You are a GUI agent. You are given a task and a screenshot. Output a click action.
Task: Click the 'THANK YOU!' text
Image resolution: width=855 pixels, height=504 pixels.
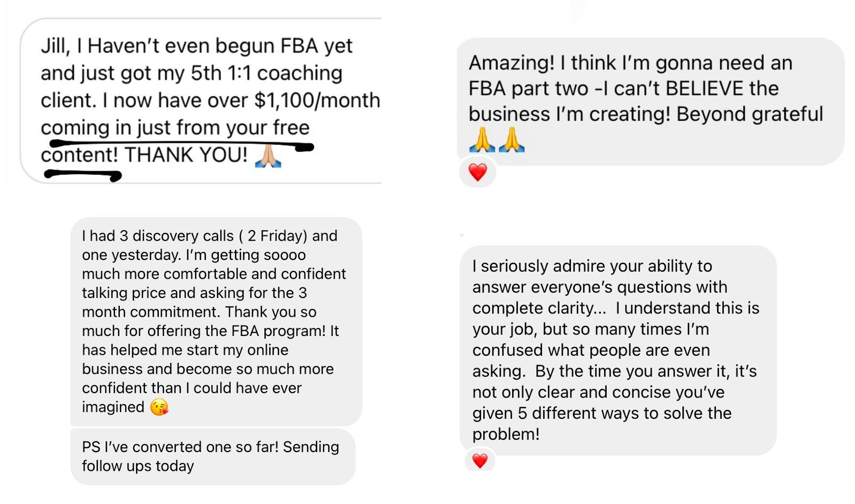point(186,155)
